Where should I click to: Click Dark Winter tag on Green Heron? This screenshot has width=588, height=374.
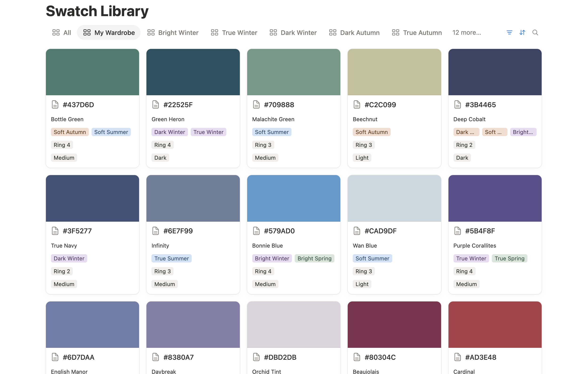click(x=170, y=132)
